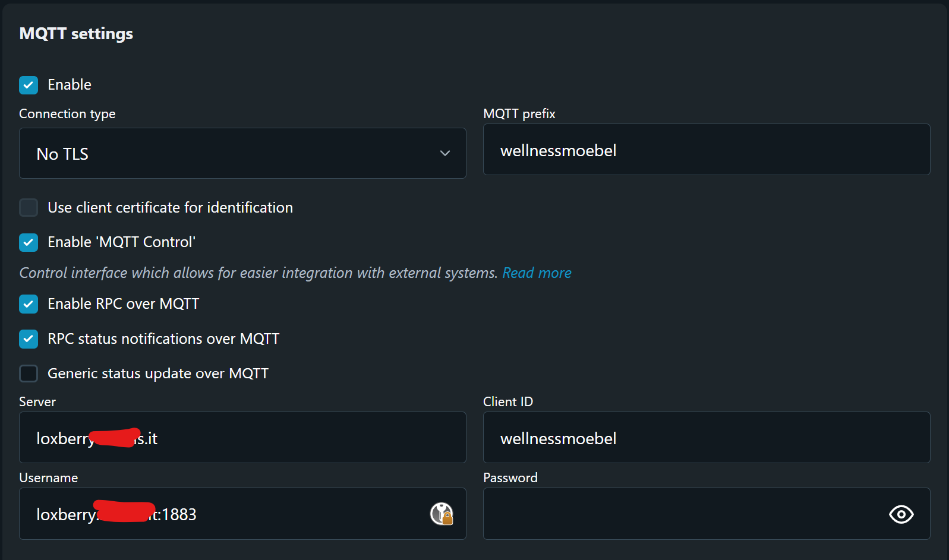The width and height of the screenshot is (949, 560).
Task: Toggle 'RPC status notifications over MQTT' checkbox
Action: 29,339
